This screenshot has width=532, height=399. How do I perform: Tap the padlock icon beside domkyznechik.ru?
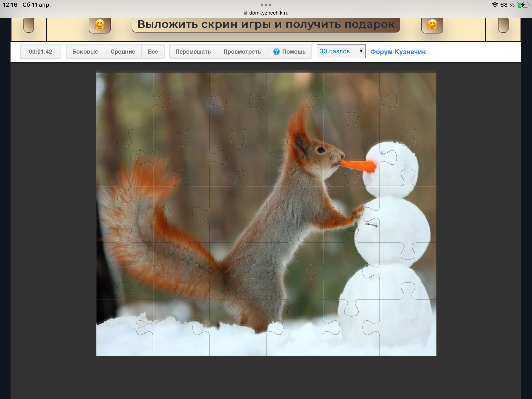pos(245,13)
